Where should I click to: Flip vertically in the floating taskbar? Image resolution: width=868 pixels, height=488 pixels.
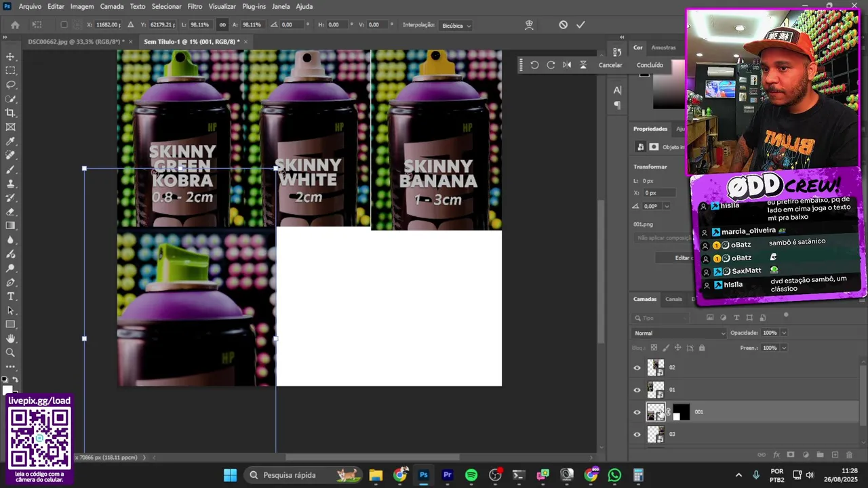tap(583, 65)
